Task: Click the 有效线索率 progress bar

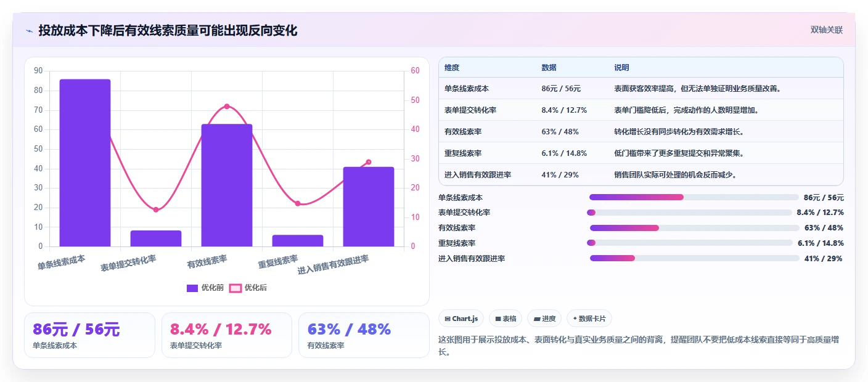Action: coord(695,228)
